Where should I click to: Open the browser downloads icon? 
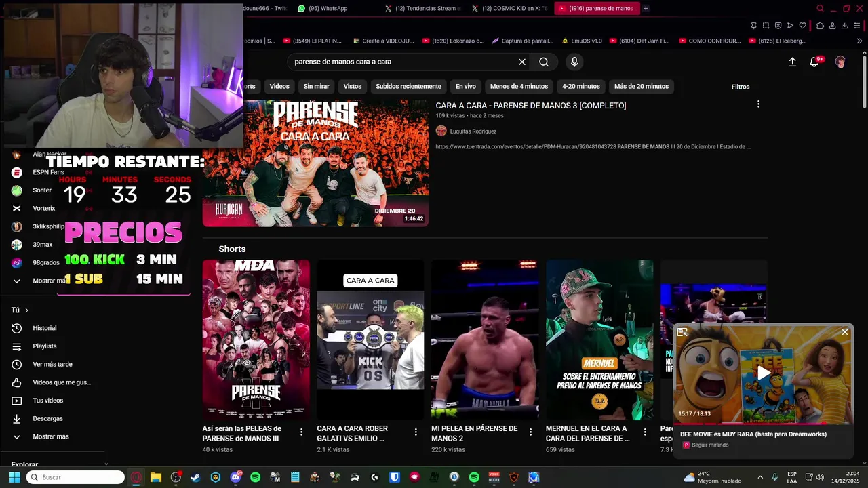pos(845,26)
